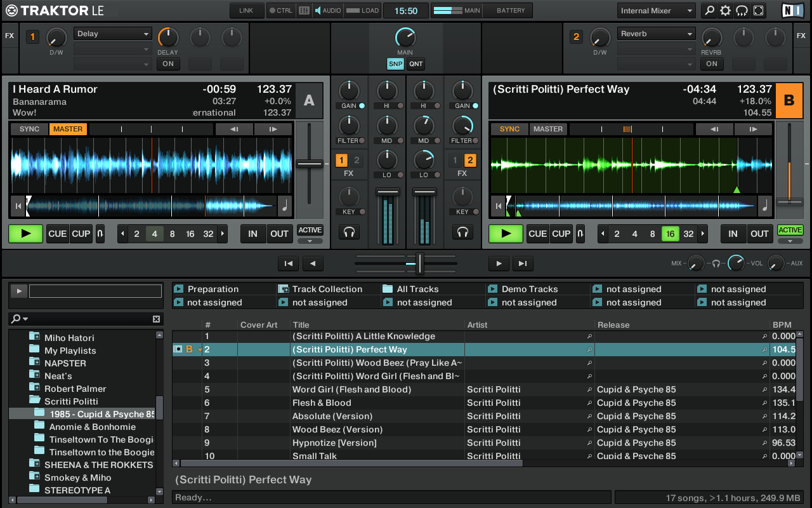Toggle QNT quantize mode
The width and height of the screenshot is (812, 508).
click(x=416, y=63)
